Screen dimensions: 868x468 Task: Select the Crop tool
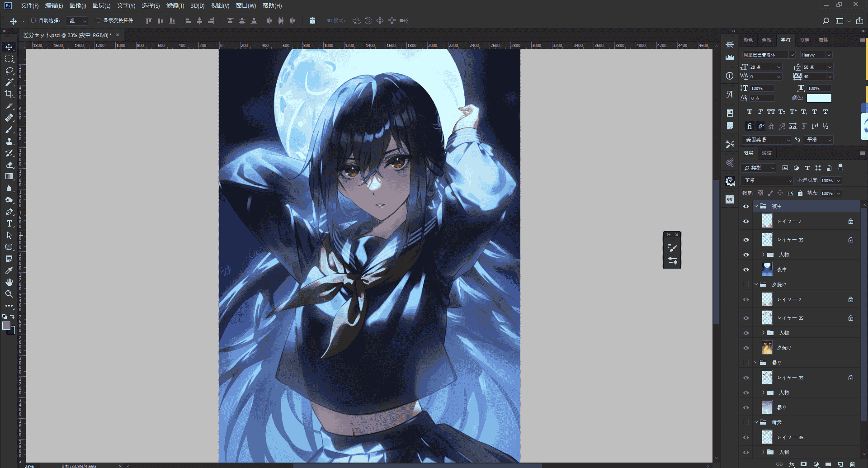click(x=9, y=94)
